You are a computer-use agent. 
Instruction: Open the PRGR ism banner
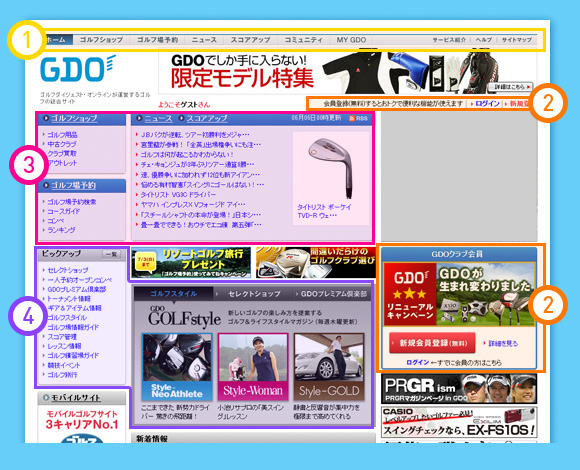[x=459, y=389]
